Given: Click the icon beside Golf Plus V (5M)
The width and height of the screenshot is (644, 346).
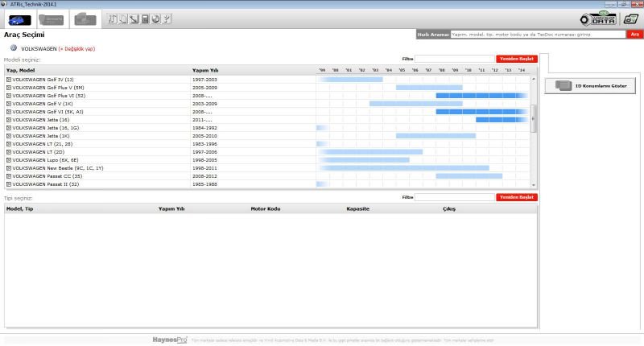Looking at the screenshot, I should (x=9, y=88).
